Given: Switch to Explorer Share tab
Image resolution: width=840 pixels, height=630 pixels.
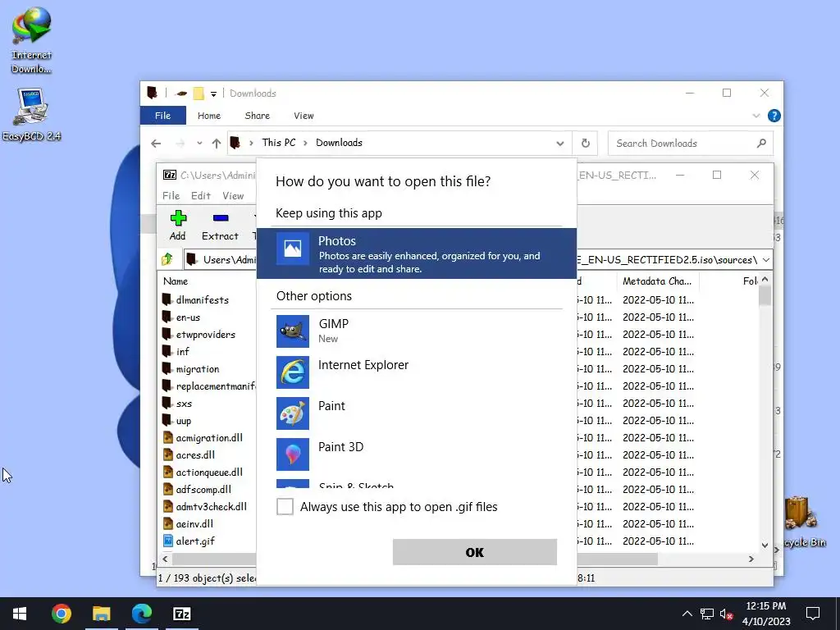Looking at the screenshot, I should tap(257, 115).
